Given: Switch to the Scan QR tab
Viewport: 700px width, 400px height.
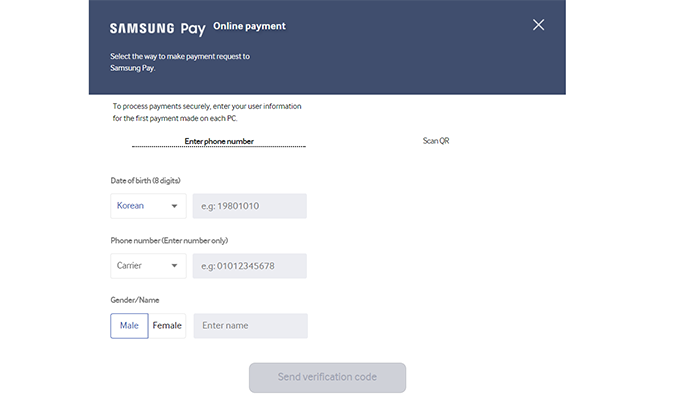Looking at the screenshot, I should point(436,141).
